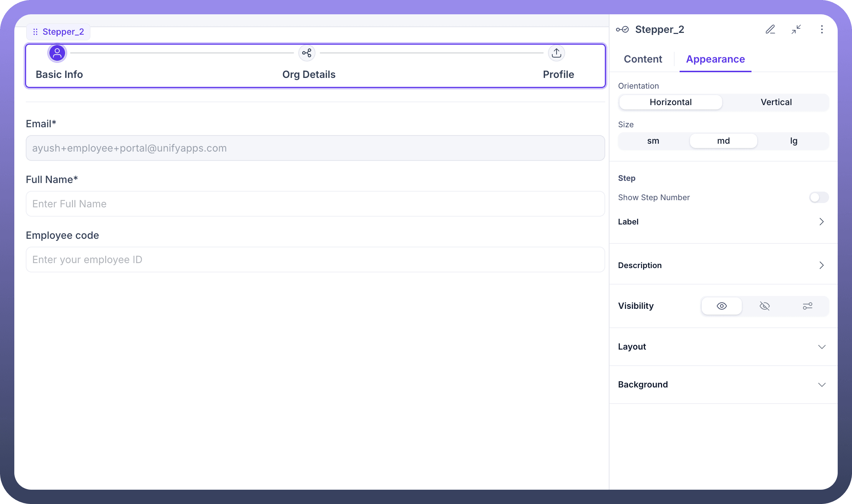Toggle the Show Step Number switch
This screenshot has height=504, width=852.
[818, 197]
